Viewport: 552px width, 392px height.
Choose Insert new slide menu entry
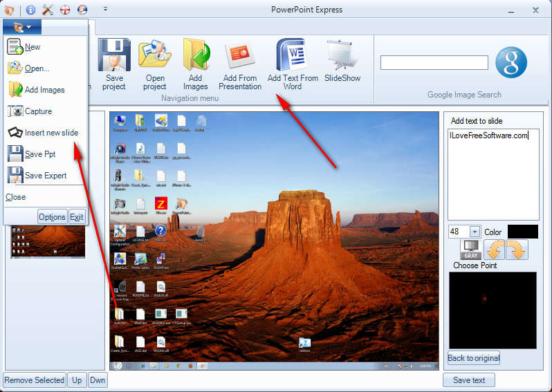[x=46, y=133]
